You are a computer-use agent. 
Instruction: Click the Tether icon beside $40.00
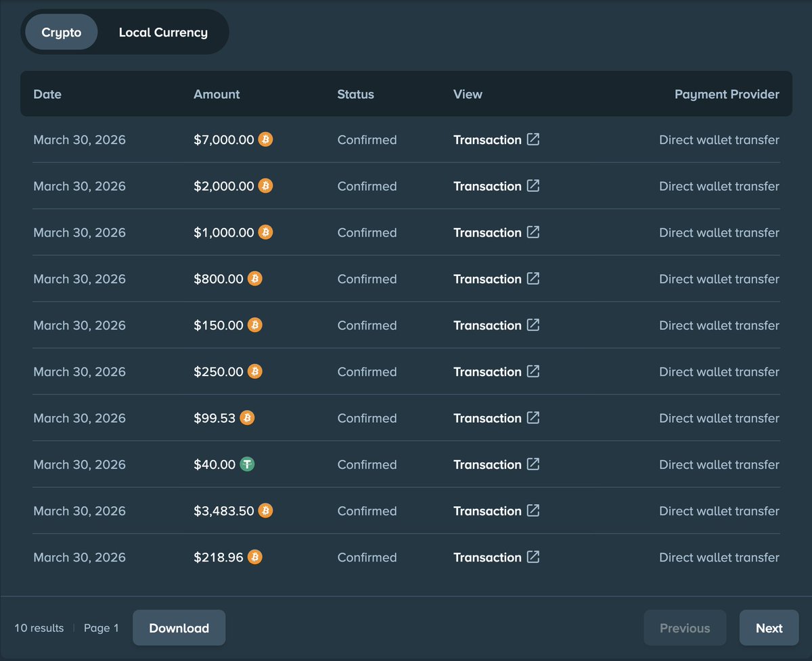tap(248, 464)
